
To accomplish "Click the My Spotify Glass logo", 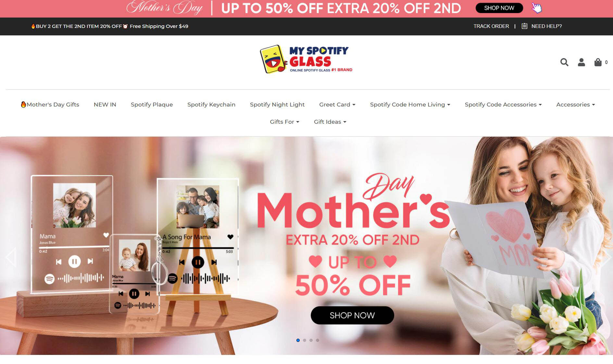I will coord(306,59).
